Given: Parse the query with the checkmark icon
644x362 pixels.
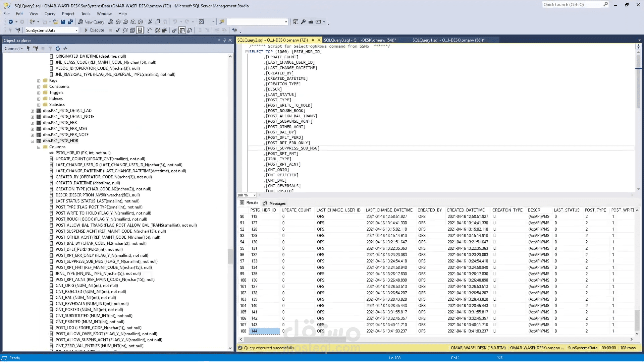Looking at the screenshot, I should (x=117, y=30).
